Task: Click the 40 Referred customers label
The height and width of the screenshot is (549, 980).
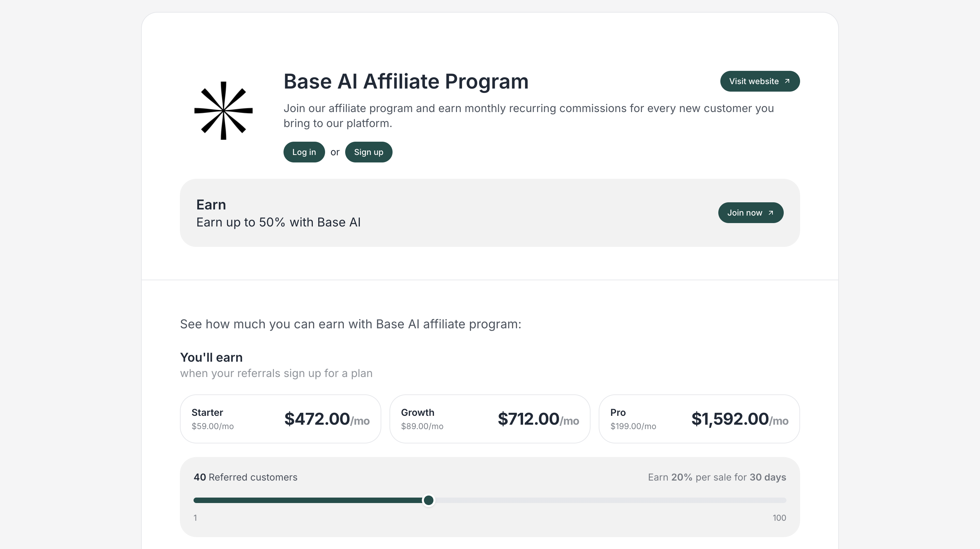Action: tap(245, 477)
